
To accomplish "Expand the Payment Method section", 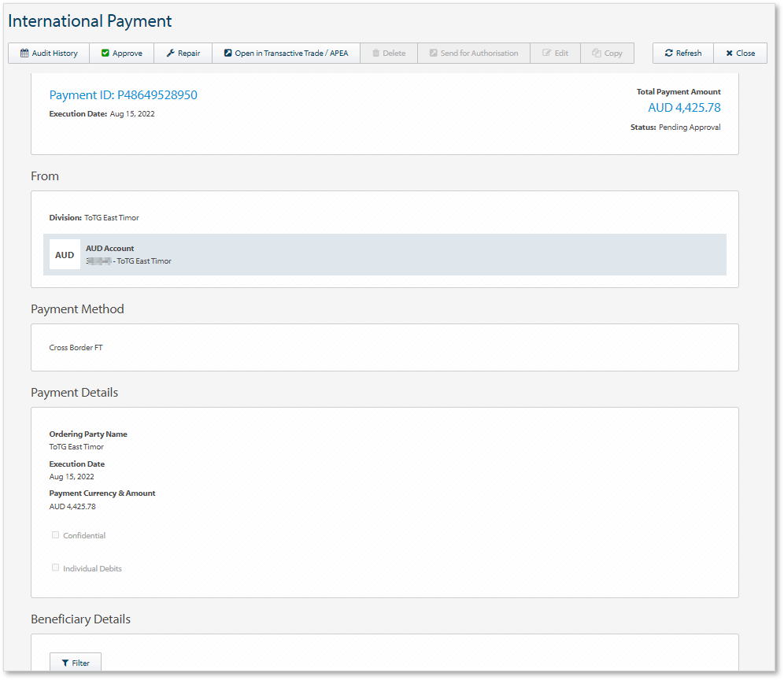I will tap(77, 309).
